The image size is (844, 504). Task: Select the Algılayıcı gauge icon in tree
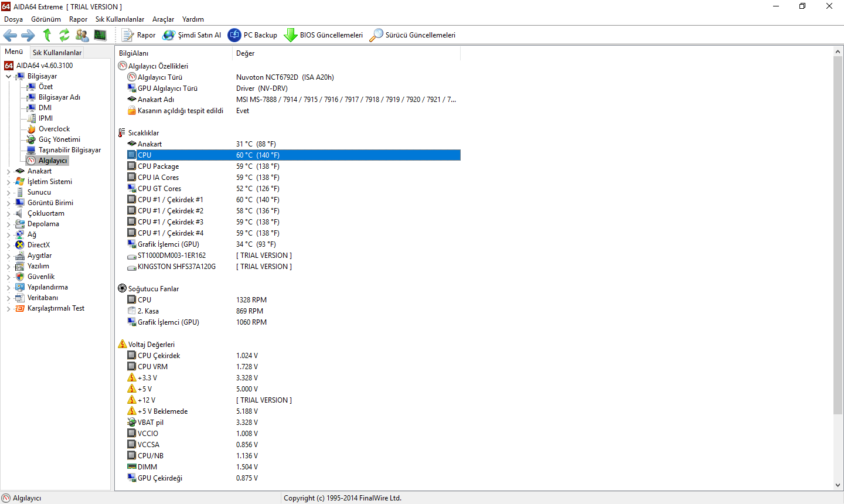click(32, 161)
